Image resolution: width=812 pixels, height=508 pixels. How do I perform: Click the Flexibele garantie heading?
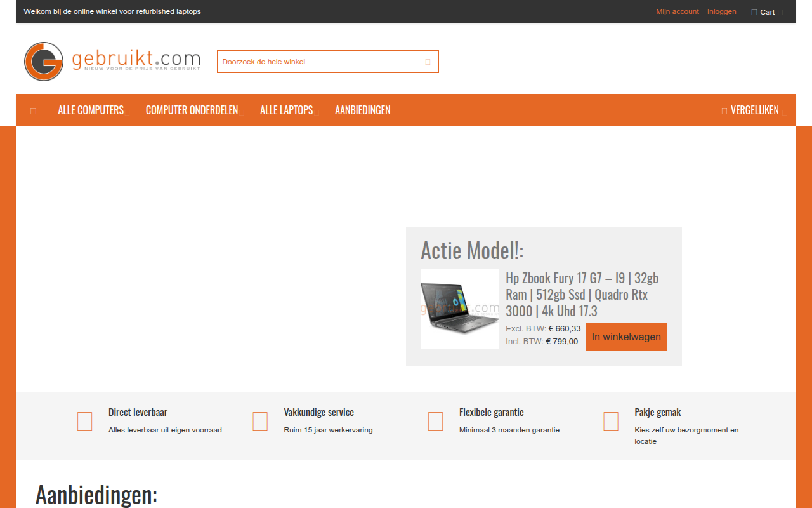pos(492,412)
